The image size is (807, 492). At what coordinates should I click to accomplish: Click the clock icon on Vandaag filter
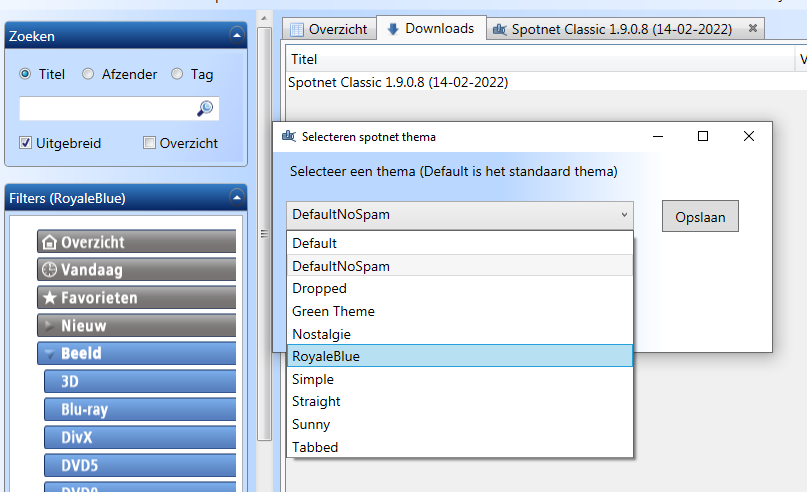click(49, 270)
